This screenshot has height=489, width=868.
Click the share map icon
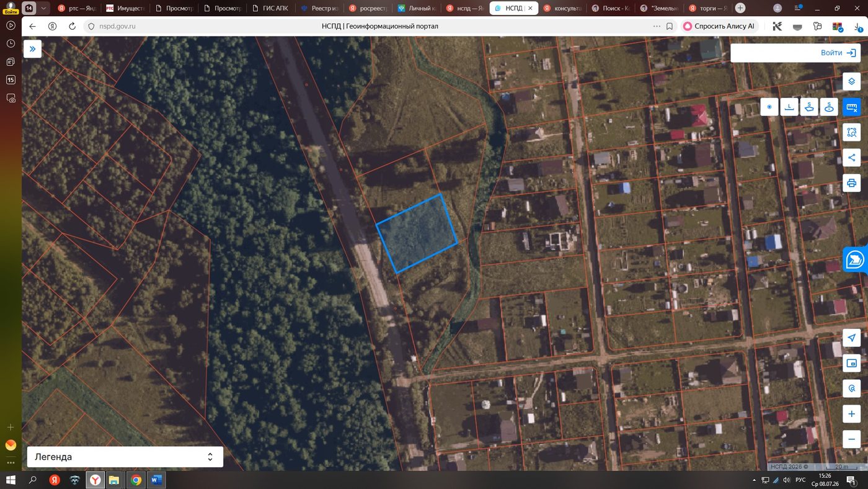851,158
